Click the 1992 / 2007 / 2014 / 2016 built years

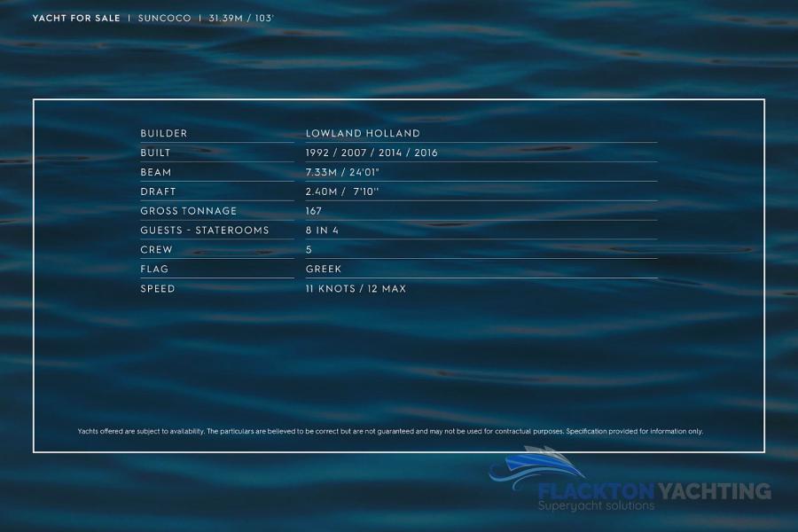click(x=372, y=153)
